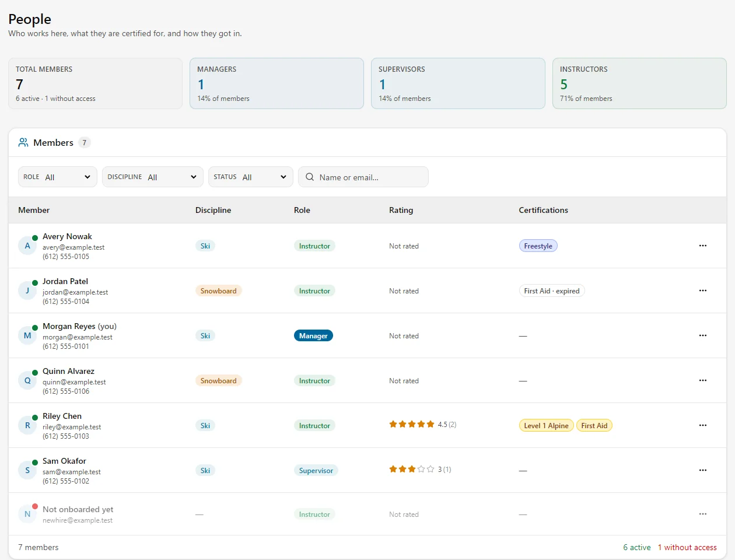Screen dimensions: 735x560
Task: Click Sam Okafor's avatar S
Action: coord(27,470)
